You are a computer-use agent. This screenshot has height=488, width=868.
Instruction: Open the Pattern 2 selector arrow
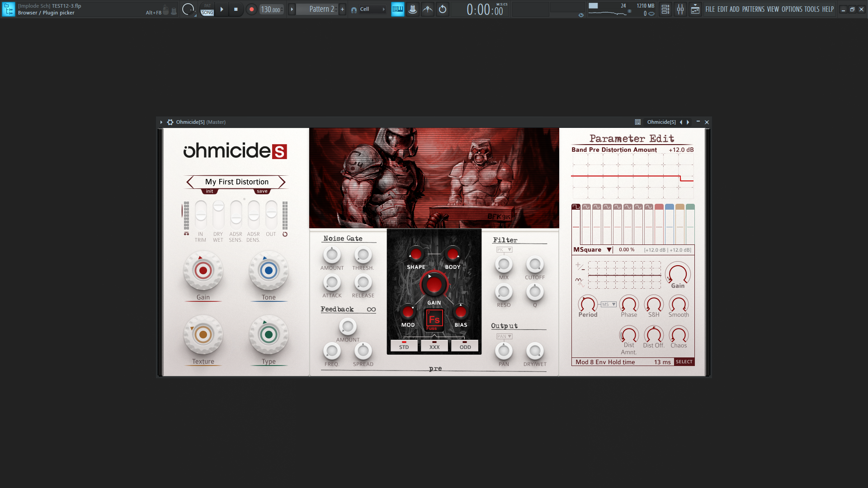[292, 9]
